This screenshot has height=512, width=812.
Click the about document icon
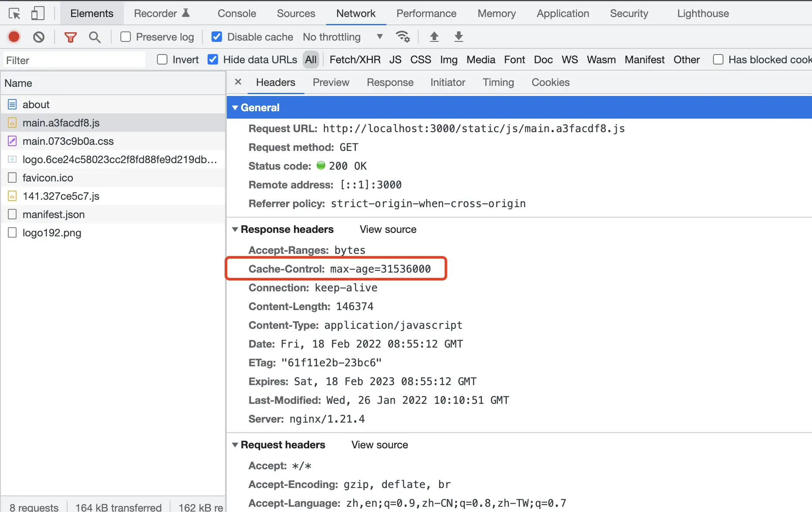pyautogui.click(x=12, y=105)
